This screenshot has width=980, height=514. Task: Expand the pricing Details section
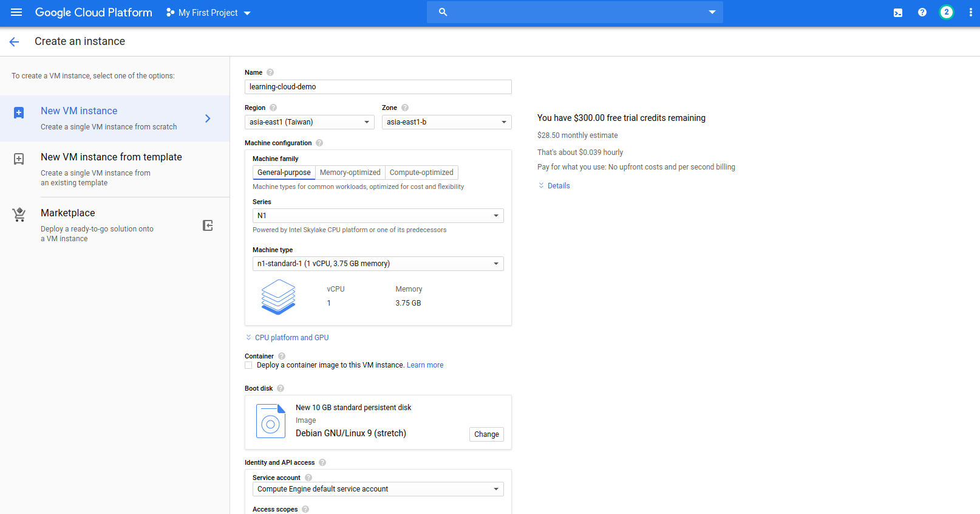coord(554,186)
